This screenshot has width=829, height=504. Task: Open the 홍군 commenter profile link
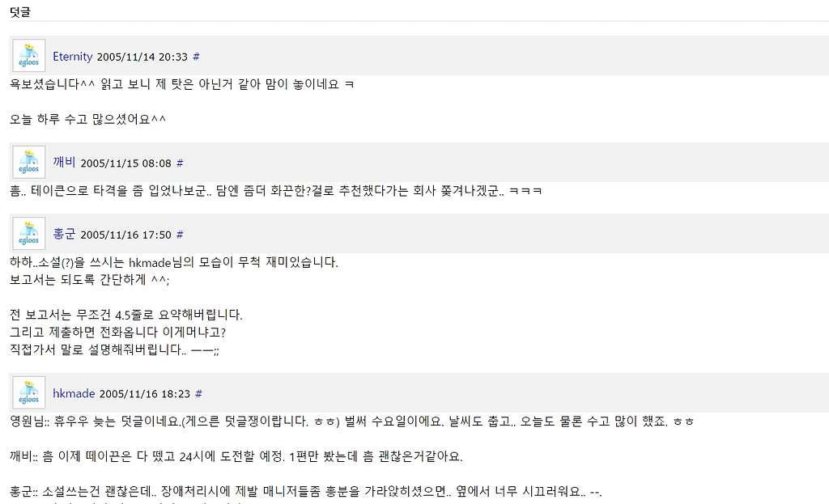65,234
